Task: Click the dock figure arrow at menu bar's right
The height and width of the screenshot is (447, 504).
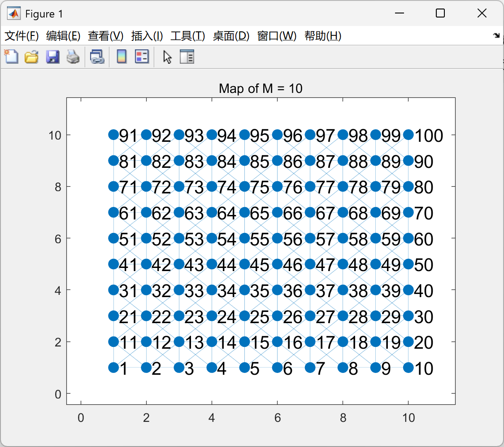Action: (x=497, y=35)
